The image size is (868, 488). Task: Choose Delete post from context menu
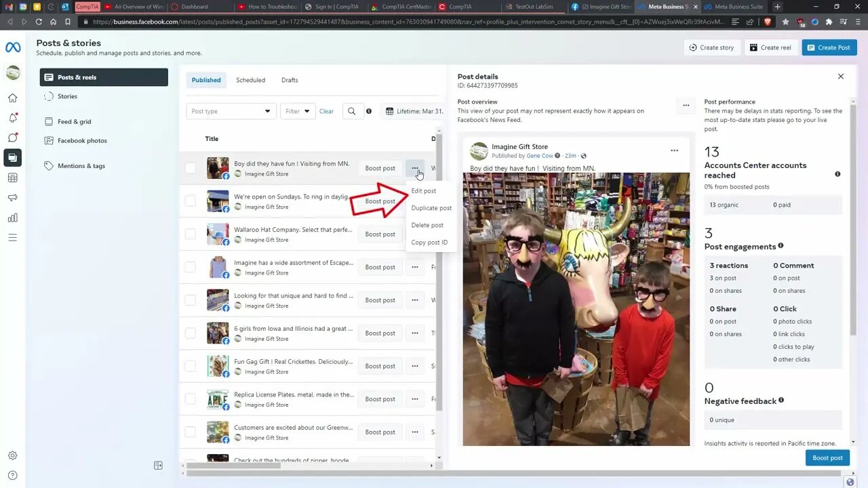point(427,225)
